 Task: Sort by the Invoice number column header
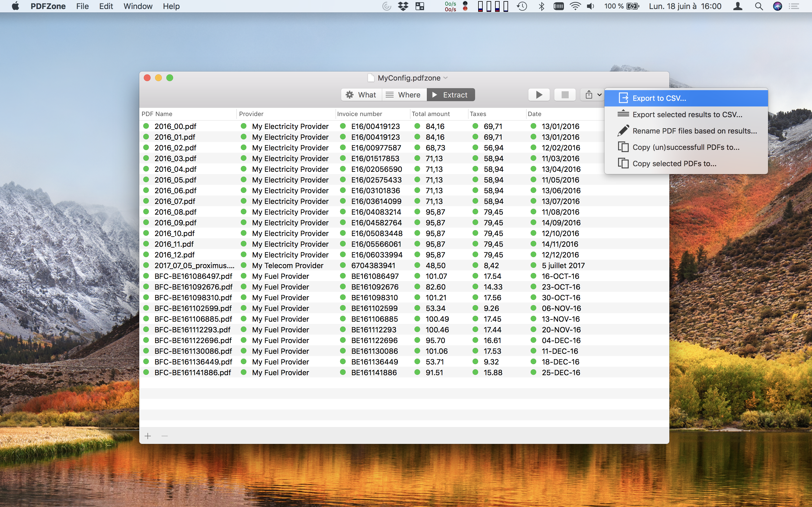(x=359, y=114)
